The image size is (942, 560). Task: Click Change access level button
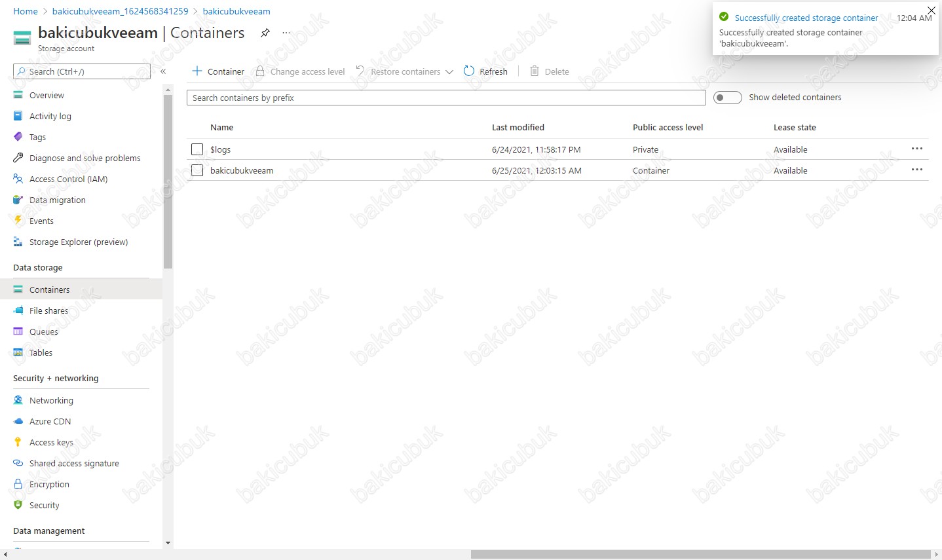coord(300,71)
